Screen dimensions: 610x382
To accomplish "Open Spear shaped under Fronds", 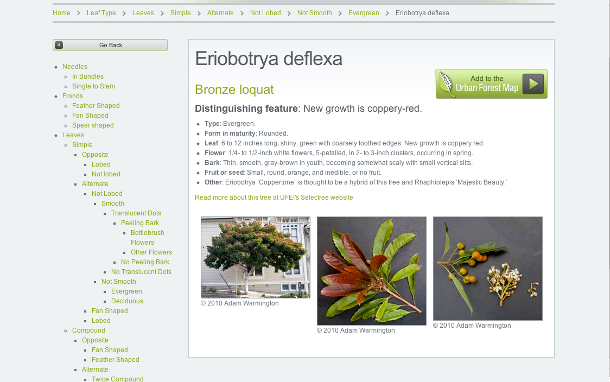I will (x=93, y=125).
